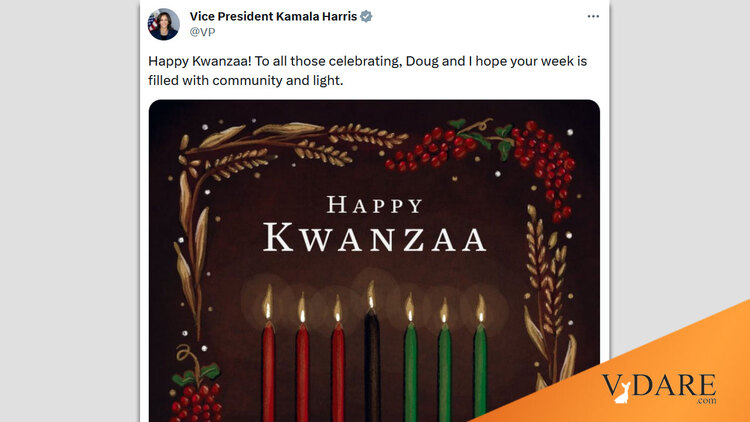Click the blue verified checkmark badge
Image resolution: width=750 pixels, height=422 pixels.
367,16
